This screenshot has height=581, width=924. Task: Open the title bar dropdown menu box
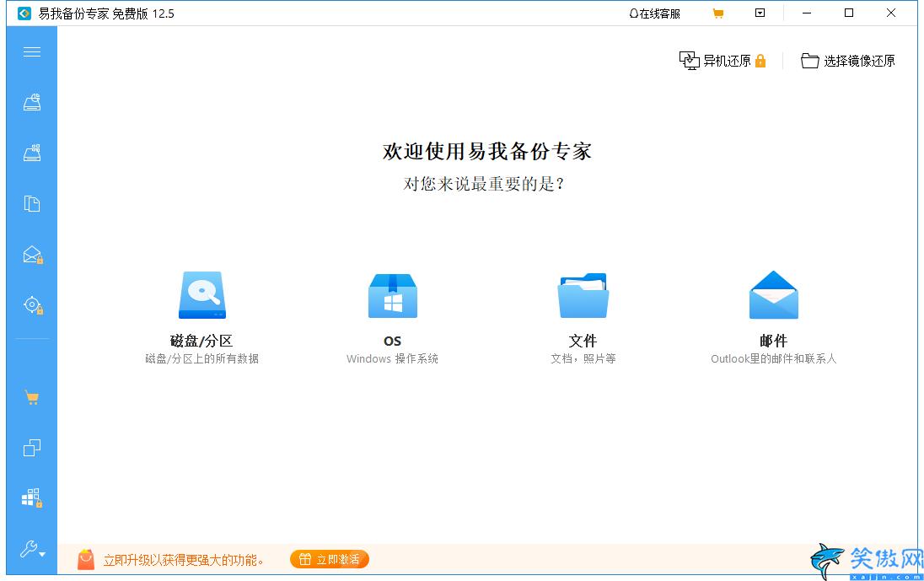pos(760,13)
